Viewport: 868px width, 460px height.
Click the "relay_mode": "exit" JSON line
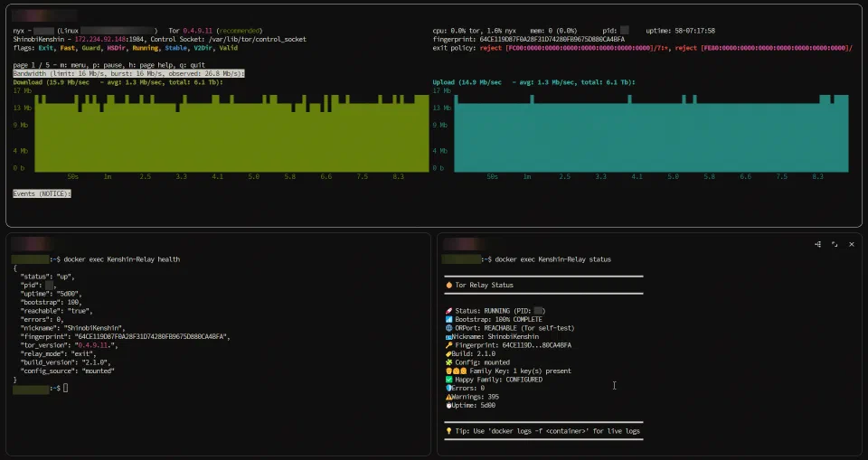58,353
